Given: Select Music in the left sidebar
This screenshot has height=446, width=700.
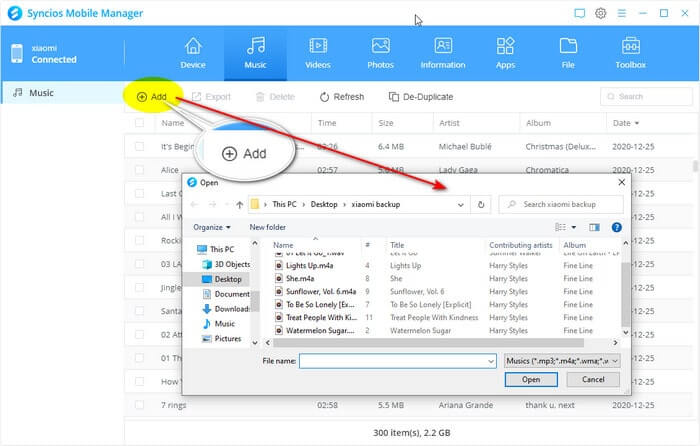Looking at the screenshot, I should point(62,93).
